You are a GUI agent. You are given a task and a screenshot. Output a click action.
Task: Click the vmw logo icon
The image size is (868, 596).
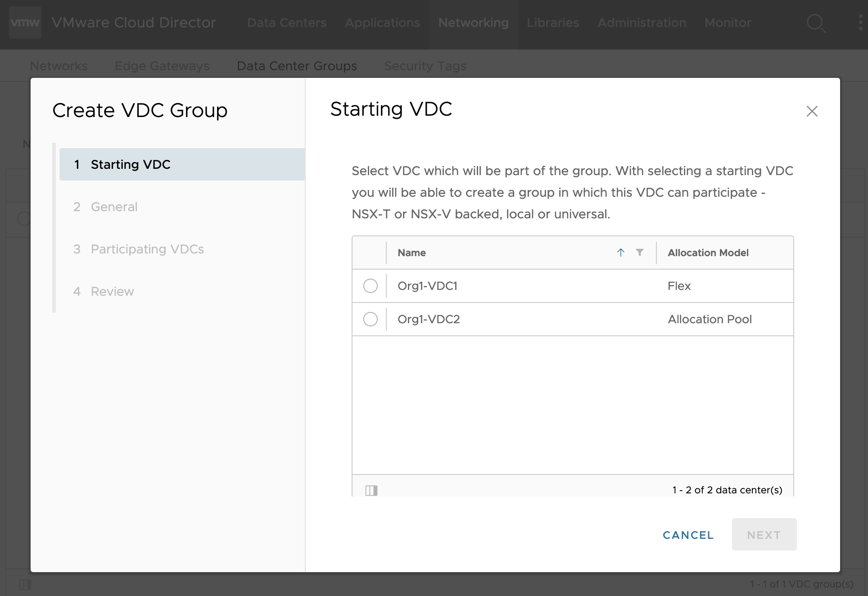pyautogui.click(x=25, y=23)
